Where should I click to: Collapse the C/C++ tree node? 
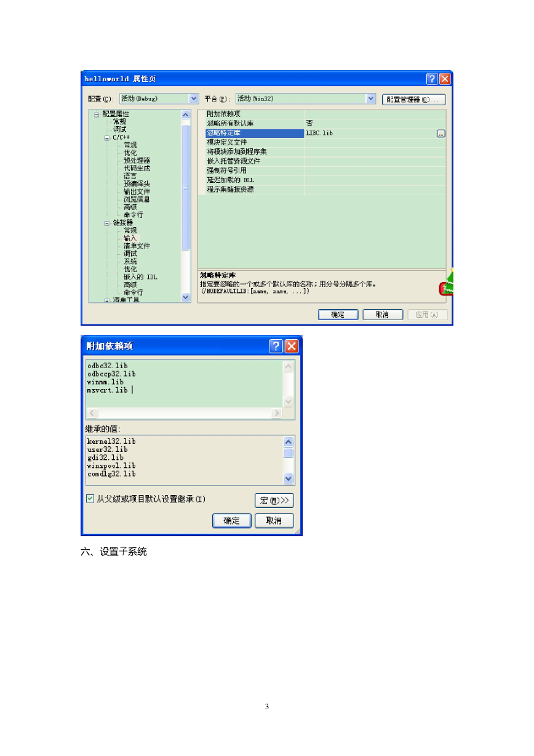tap(107, 138)
